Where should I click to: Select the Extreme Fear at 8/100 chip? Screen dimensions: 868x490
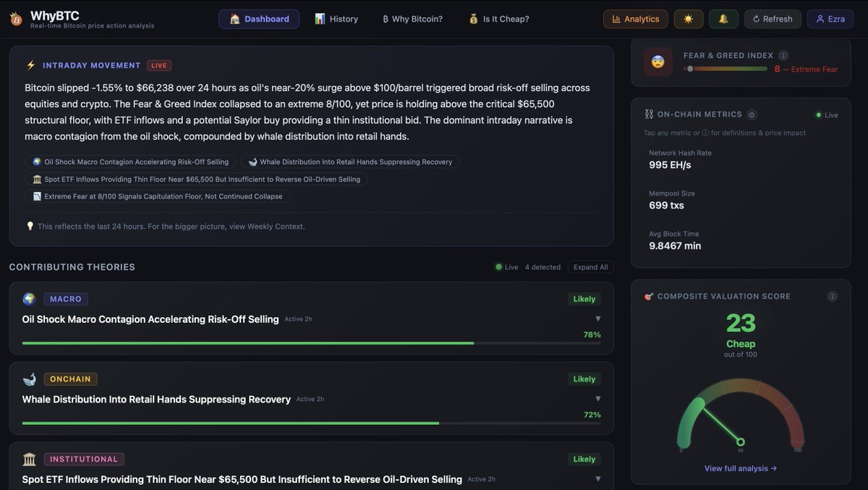point(158,196)
